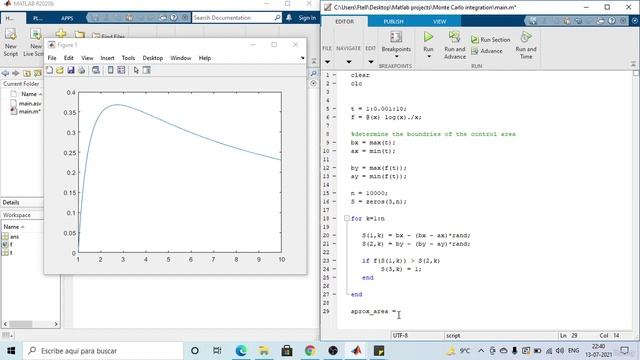Toggle breakpoint at line 9 in Editor

[x=334, y=142]
